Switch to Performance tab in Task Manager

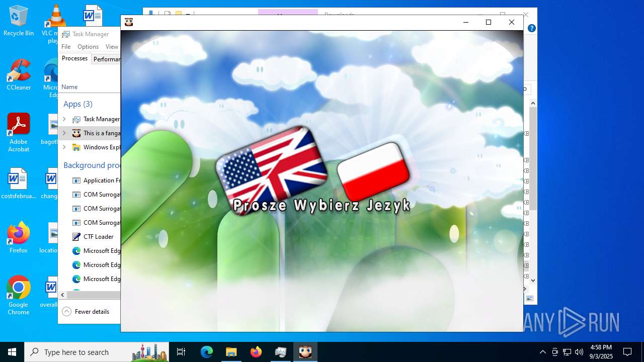coord(106,59)
